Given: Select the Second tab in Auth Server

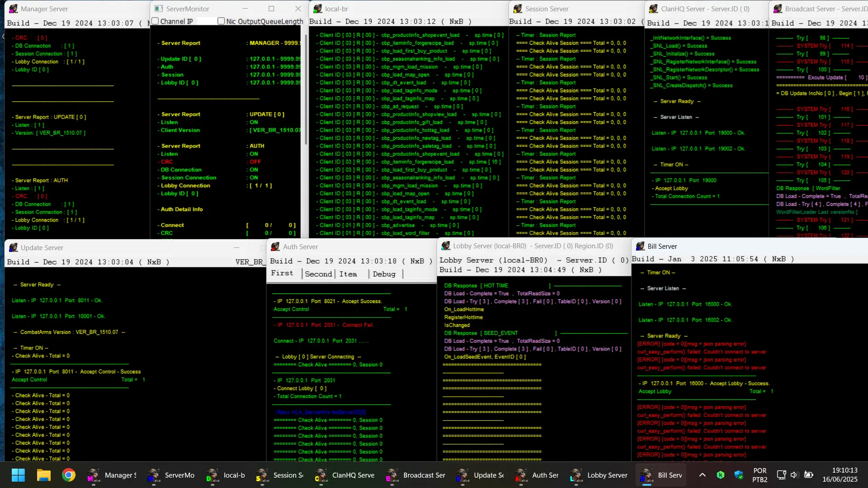Looking at the screenshot, I should click(318, 274).
